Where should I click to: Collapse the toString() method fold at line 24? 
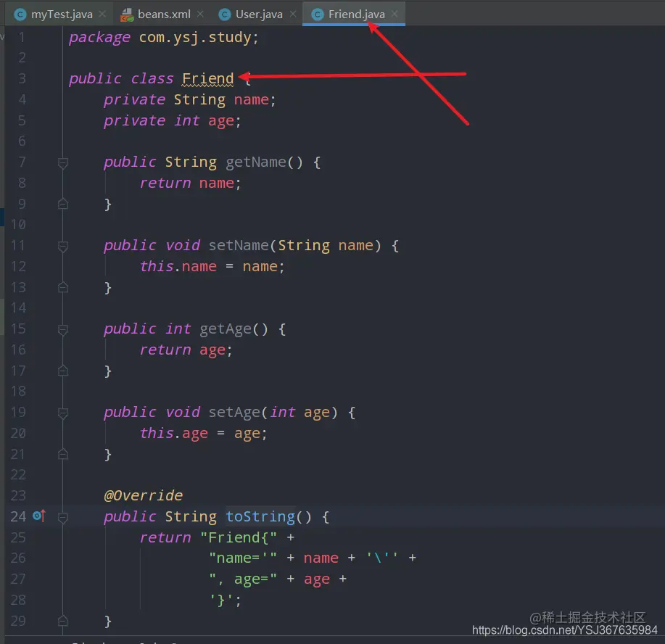pyautogui.click(x=63, y=517)
